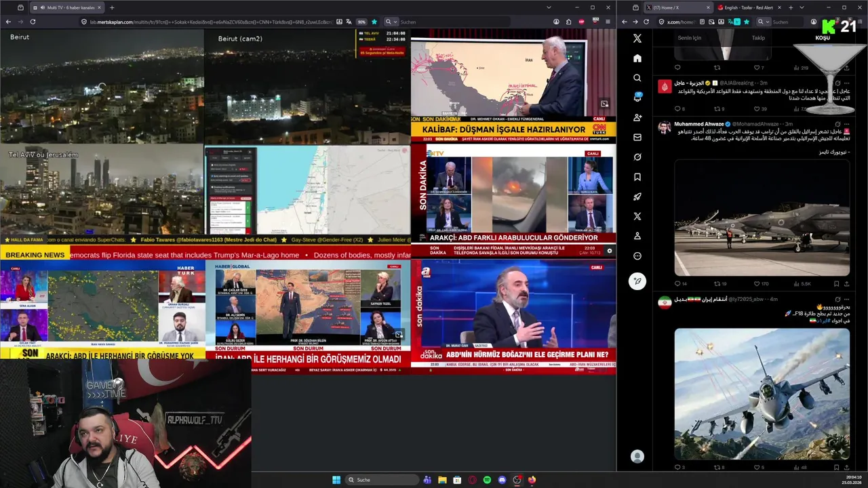Open Messages envelope in X sidebar
This screenshot has width=868, height=488.
coord(637,138)
